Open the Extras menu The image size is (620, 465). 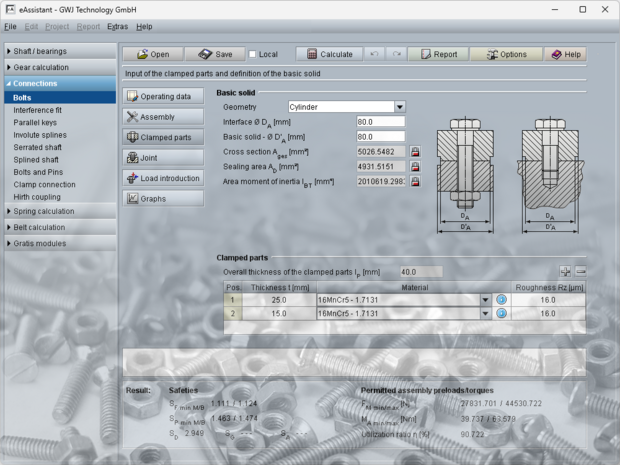pyautogui.click(x=117, y=26)
